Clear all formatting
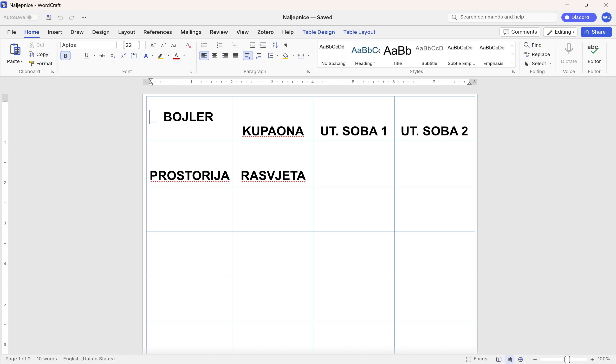This screenshot has height=364, width=616. [x=188, y=45]
